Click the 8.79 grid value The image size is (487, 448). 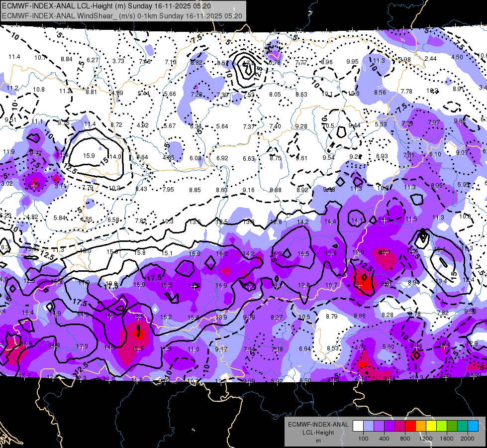tap(332, 316)
